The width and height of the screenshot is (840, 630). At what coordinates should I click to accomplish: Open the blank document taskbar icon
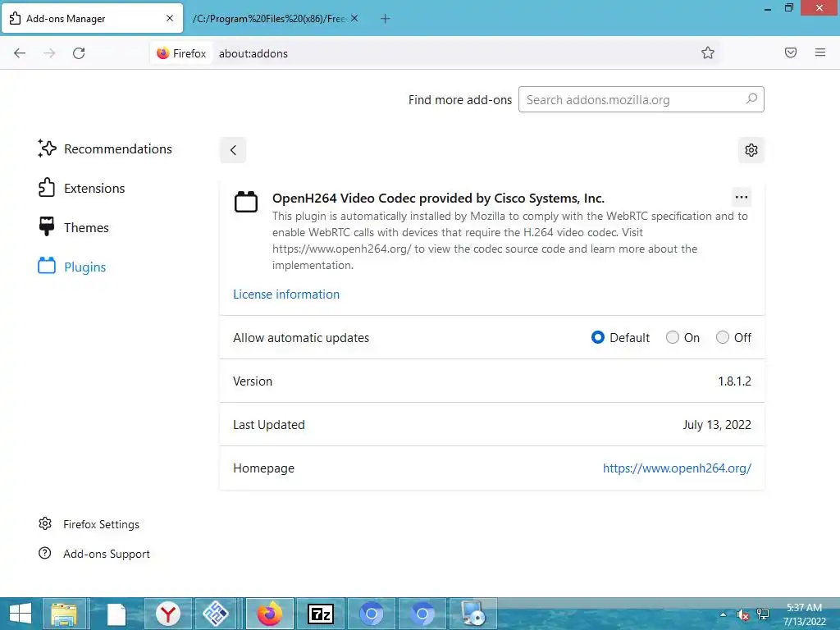click(x=116, y=614)
